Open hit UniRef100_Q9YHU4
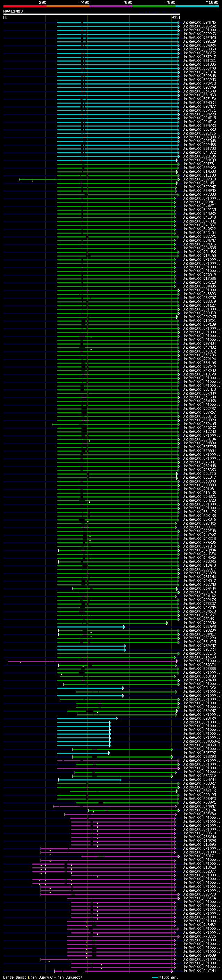Viewport: 222px width, 980px height. pos(199,343)
